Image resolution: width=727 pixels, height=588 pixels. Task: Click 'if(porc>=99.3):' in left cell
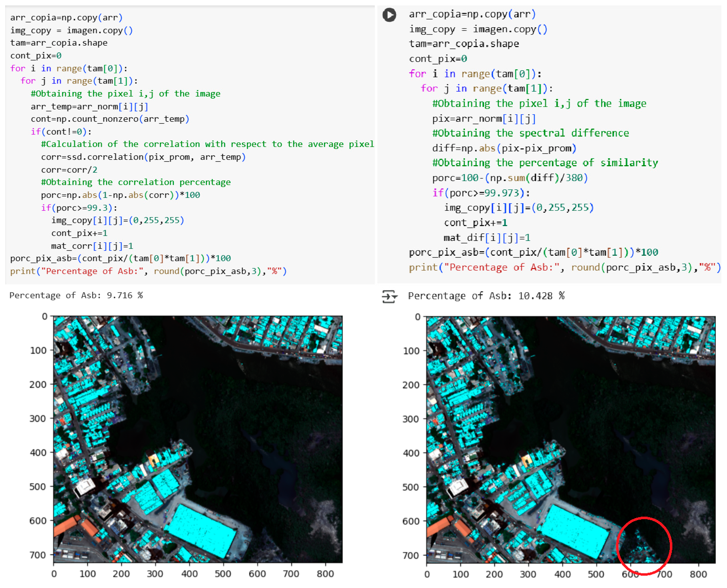79,208
